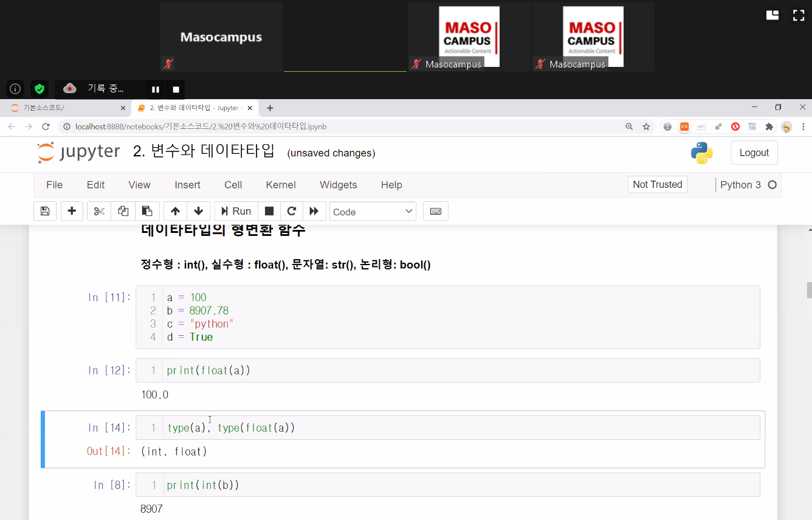Restart the kernel using the circular arrow icon
Screen dimensions: 812x520
point(292,211)
